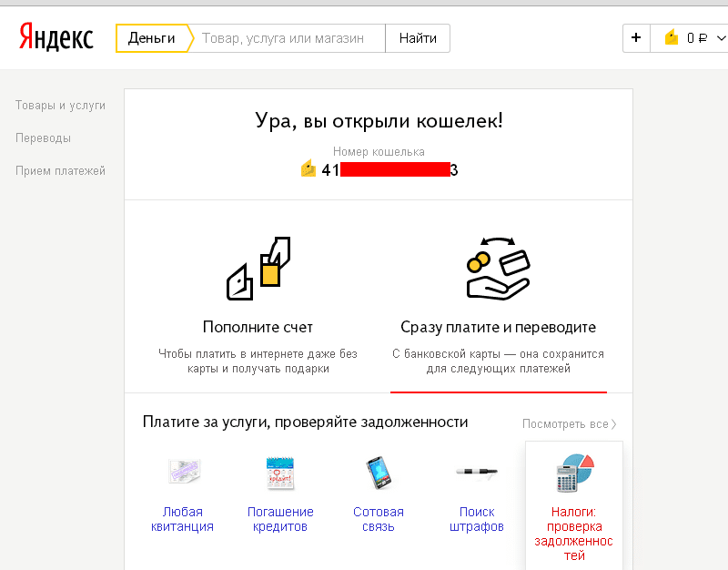Click the Номер кошелька label
The height and width of the screenshot is (570, 728).
click(379, 151)
